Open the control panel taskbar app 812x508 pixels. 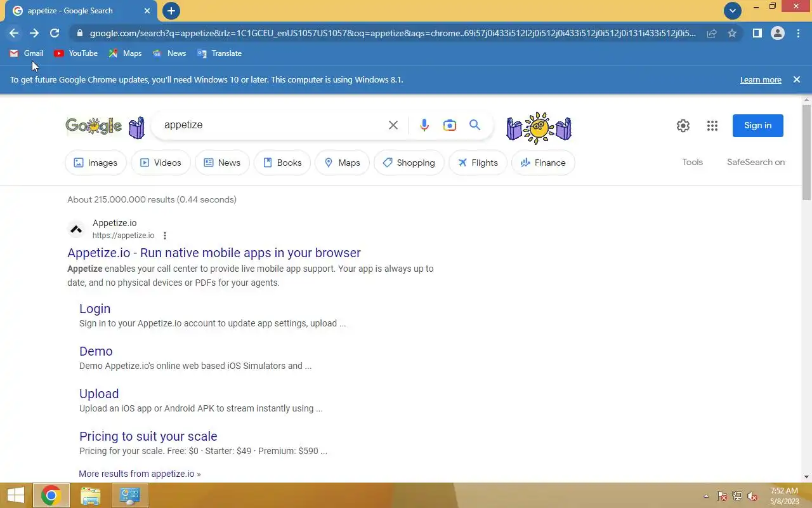(x=130, y=495)
